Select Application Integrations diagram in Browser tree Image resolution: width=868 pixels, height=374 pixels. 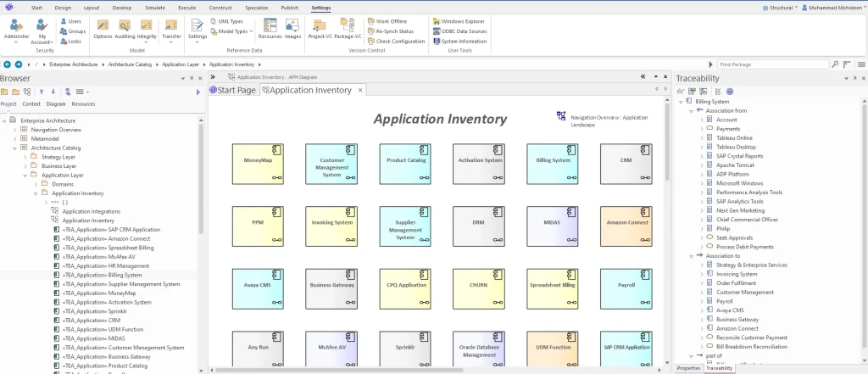pyautogui.click(x=91, y=212)
